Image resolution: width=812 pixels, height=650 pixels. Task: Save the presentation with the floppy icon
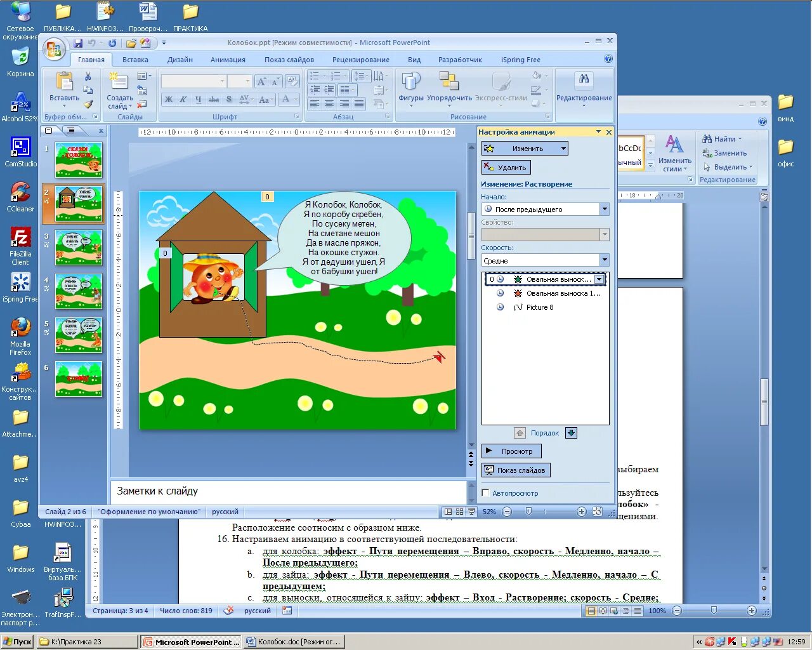click(x=78, y=43)
